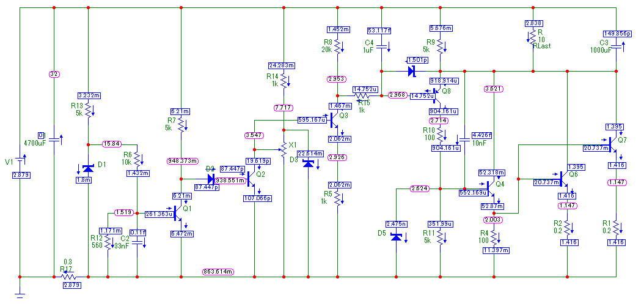Click the 2.714 voltage label
644x306 pixels.
(439, 121)
